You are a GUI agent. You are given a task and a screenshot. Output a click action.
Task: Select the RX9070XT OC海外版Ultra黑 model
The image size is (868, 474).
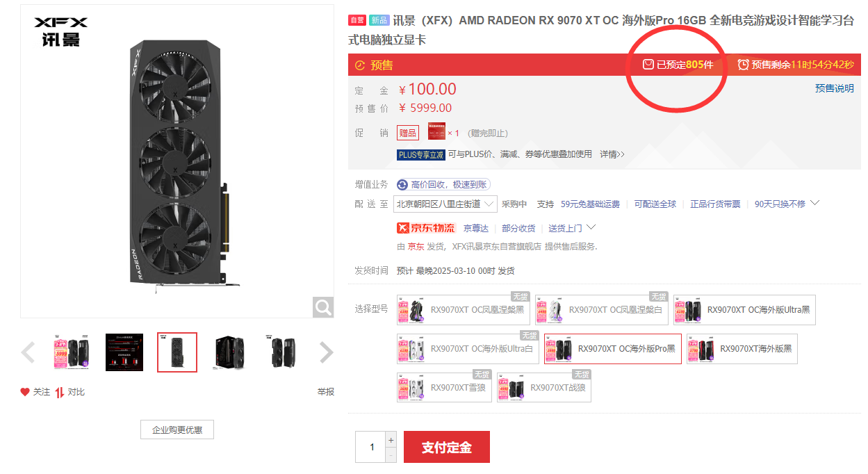pyautogui.click(x=744, y=310)
